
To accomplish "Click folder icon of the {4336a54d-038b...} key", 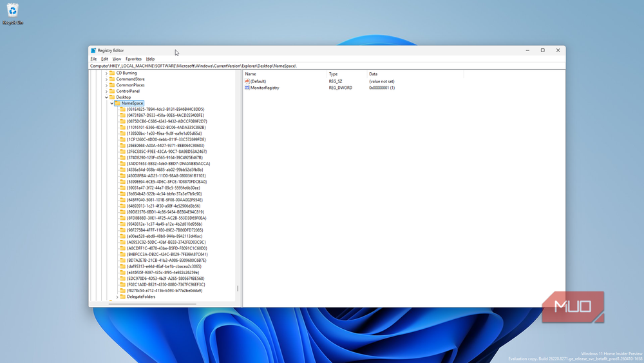I will (123, 170).
